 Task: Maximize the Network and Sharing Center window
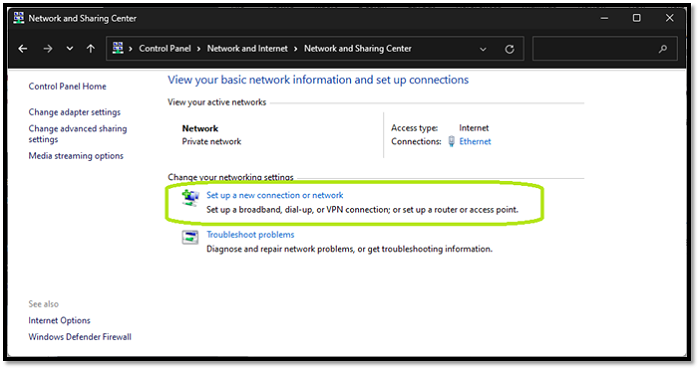(637, 18)
